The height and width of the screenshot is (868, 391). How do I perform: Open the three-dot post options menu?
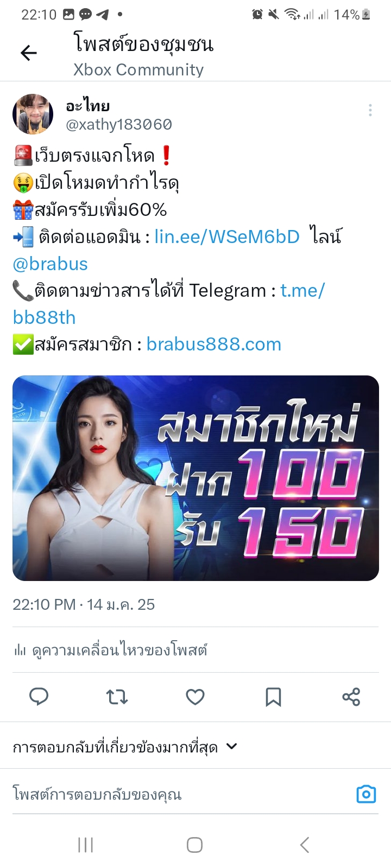point(370,110)
